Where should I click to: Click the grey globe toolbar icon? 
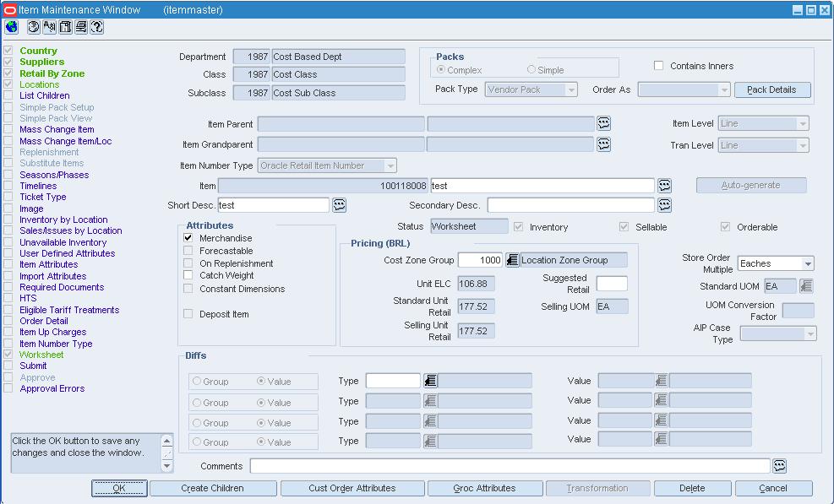(34, 27)
